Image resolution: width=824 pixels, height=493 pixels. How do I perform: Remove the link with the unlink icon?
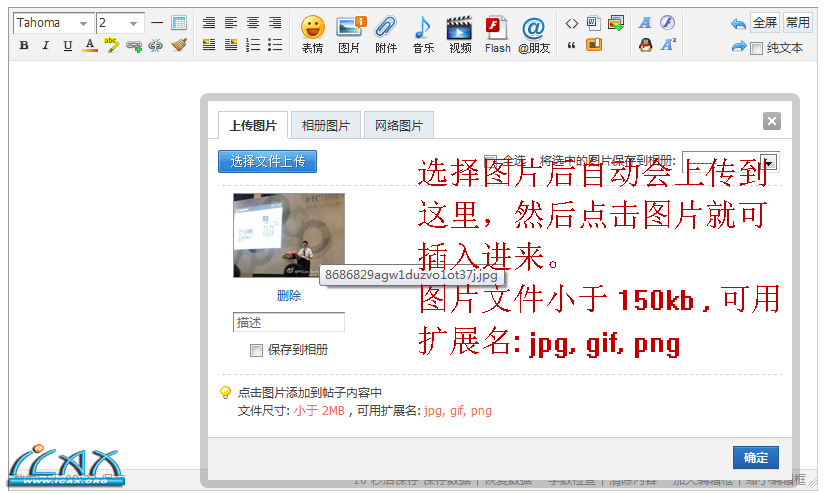[x=156, y=46]
